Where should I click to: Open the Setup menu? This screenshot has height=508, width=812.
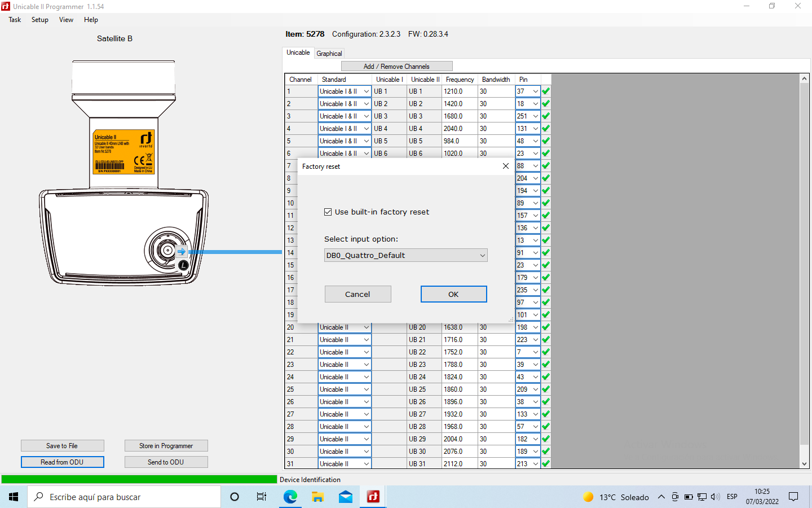(x=39, y=20)
